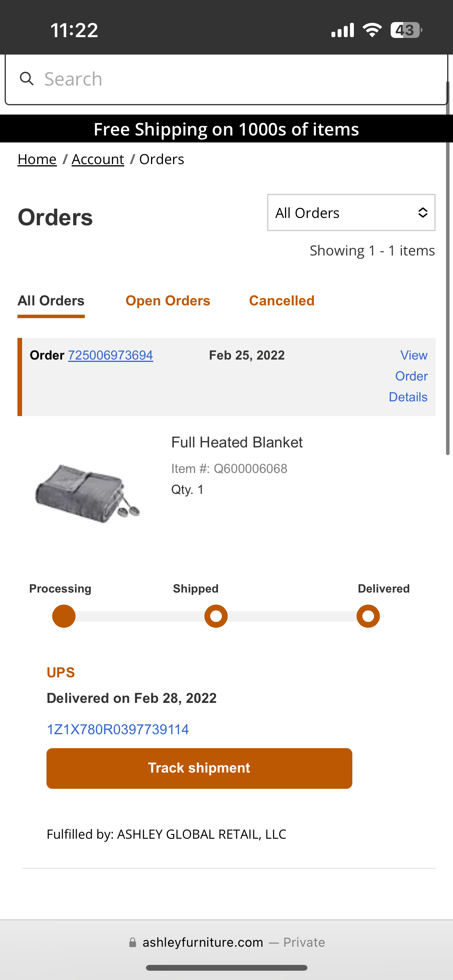Click the up-down chevron on All Orders select

click(x=423, y=212)
